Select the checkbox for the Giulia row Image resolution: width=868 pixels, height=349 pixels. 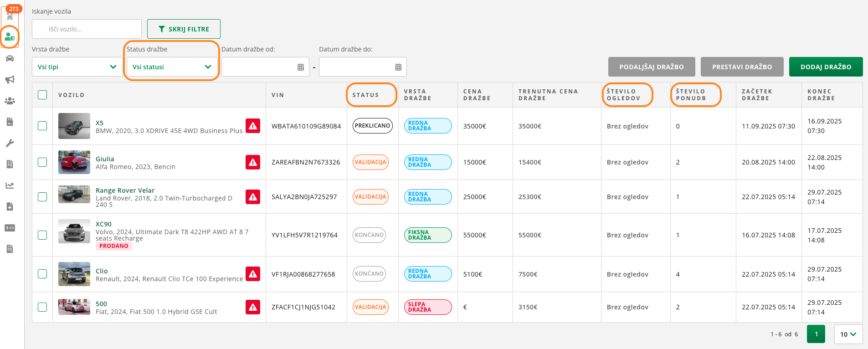point(42,162)
